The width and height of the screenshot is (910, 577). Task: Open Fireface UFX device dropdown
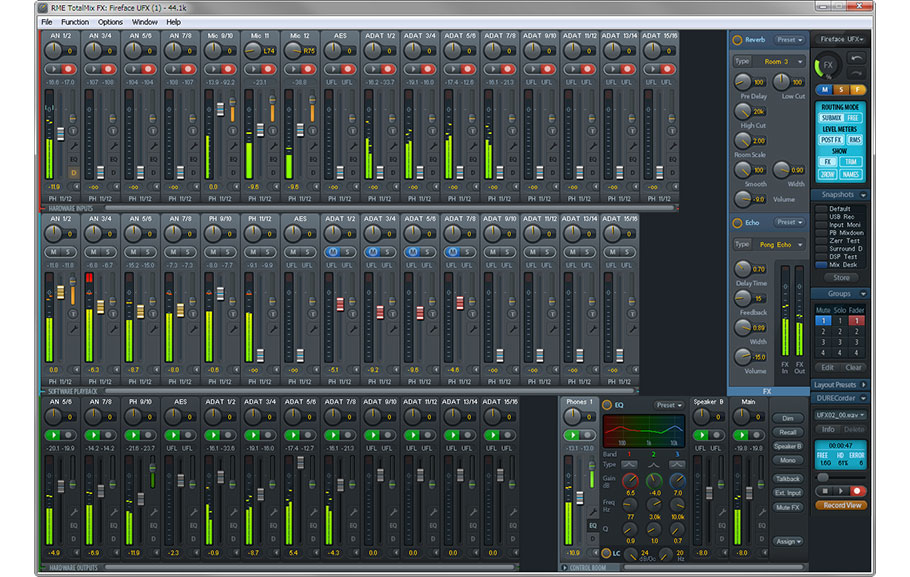(842, 39)
